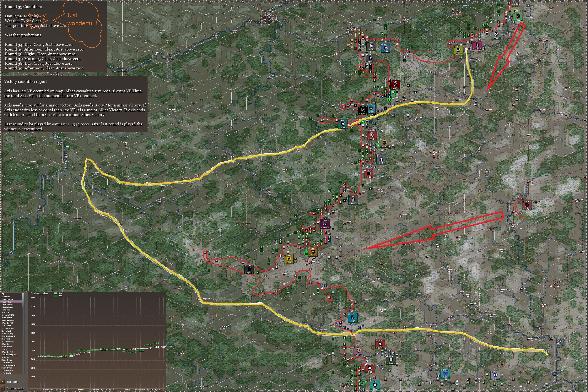Select the FGB brigade HQ counter
588x392 pixels.
coord(370,368)
